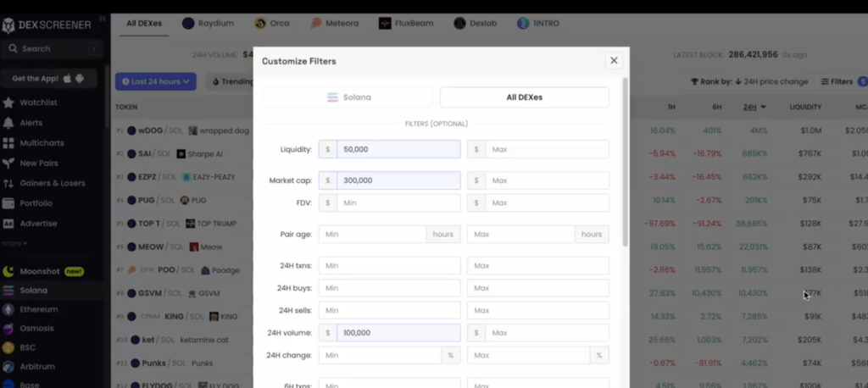Click the filter dialog scrollbar
868x388 pixels.
(x=626, y=161)
